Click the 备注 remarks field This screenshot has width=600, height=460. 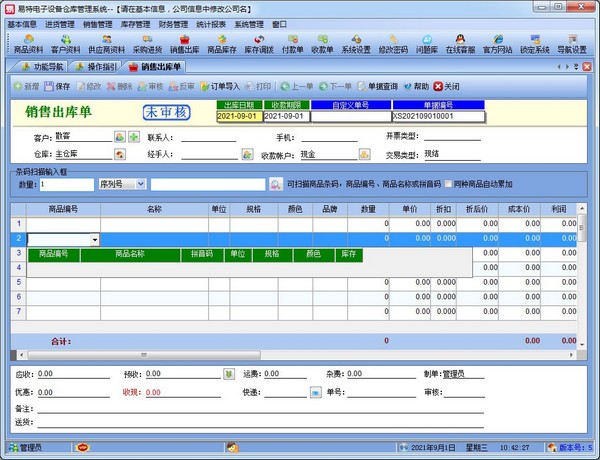(300, 408)
